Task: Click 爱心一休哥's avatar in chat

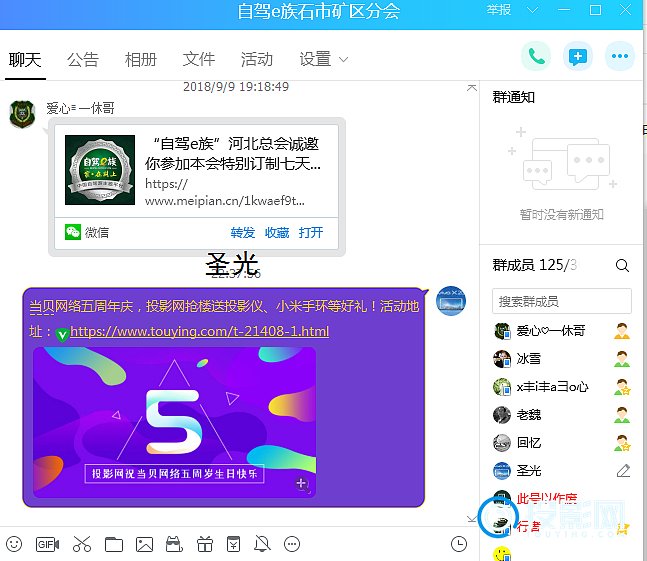Action: [x=22, y=114]
